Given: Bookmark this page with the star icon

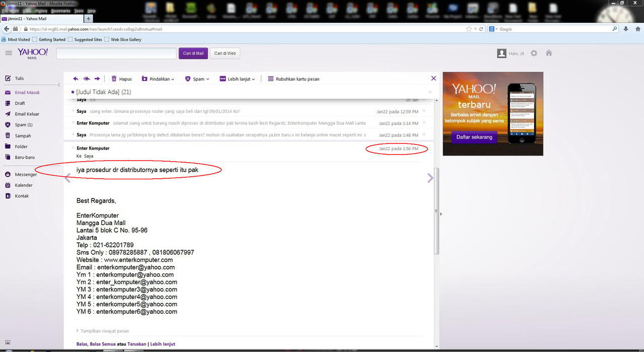Looking at the screenshot, I should click(469, 29).
